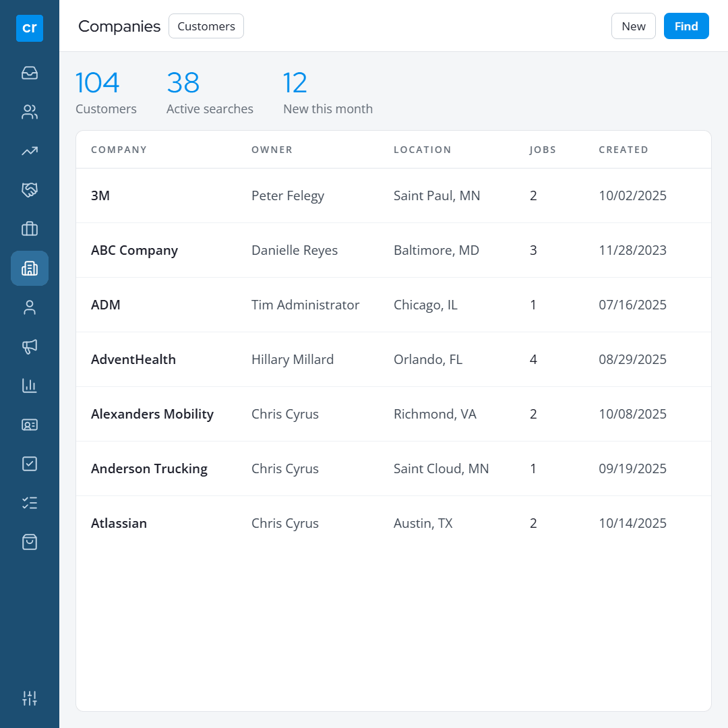The height and width of the screenshot is (728, 728).
Task: Click the New button
Action: (x=633, y=26)
